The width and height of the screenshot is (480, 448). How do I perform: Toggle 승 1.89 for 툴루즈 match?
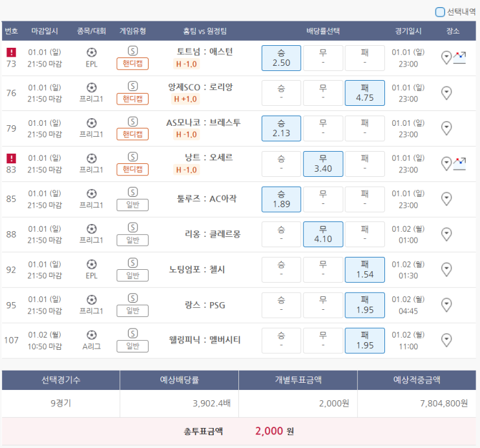click(281, 199)
